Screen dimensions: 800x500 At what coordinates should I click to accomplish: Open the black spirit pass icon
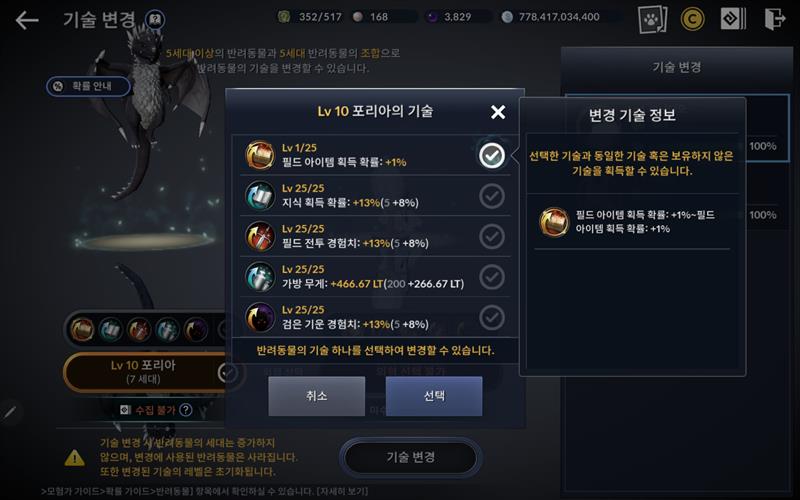coord(733,19)
